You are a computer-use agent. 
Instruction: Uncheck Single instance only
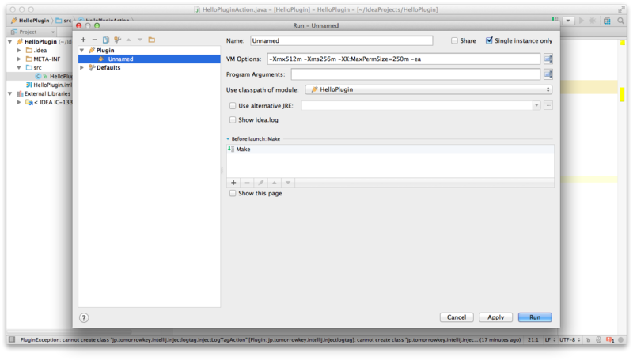[x=489, y=40]
